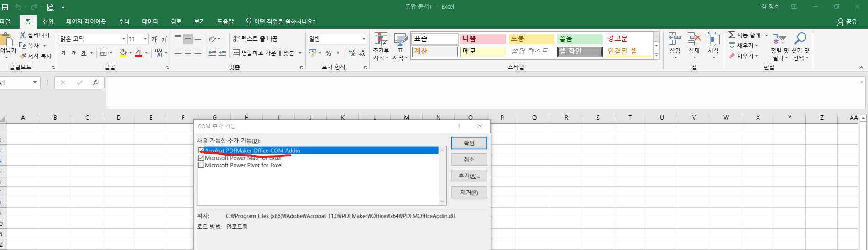Open font size dropdown showing 11
This screenshot has height=250, width=868.
[x=146, y=39]
